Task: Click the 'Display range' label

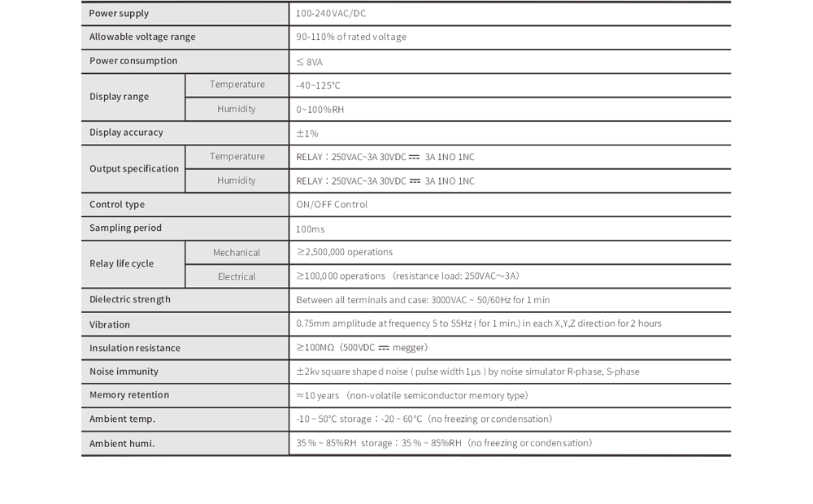Action: pyautogui.click(x=119, y=97)
